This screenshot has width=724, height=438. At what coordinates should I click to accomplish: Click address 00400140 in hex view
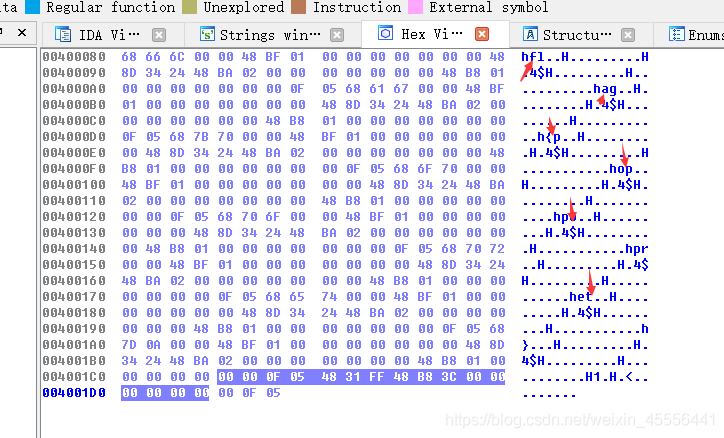[74, 249]
